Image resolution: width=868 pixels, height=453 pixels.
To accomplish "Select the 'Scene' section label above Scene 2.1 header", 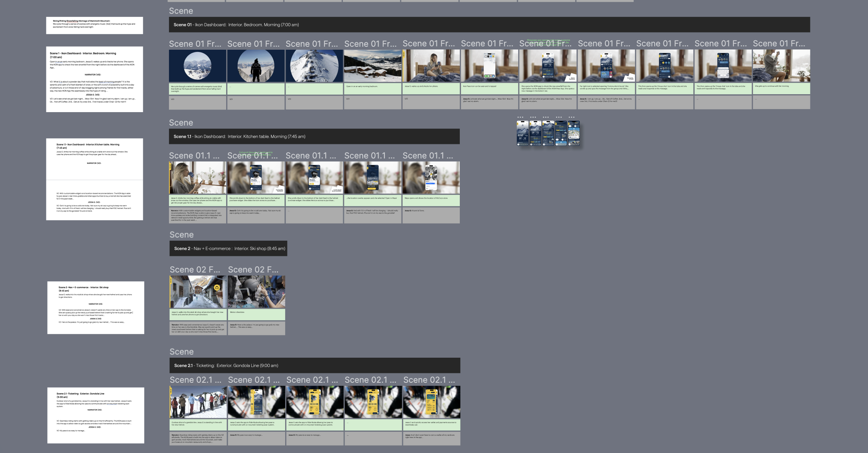I will pos(182,352).
